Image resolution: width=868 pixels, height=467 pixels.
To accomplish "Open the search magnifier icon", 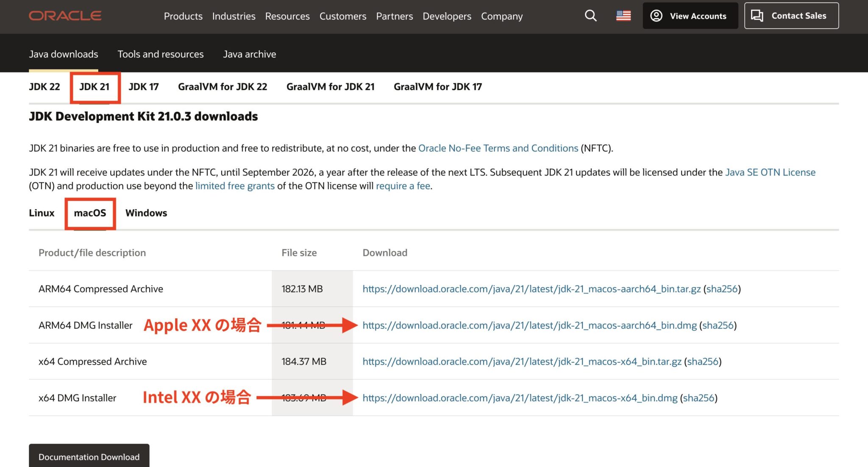I will point(590,16).
